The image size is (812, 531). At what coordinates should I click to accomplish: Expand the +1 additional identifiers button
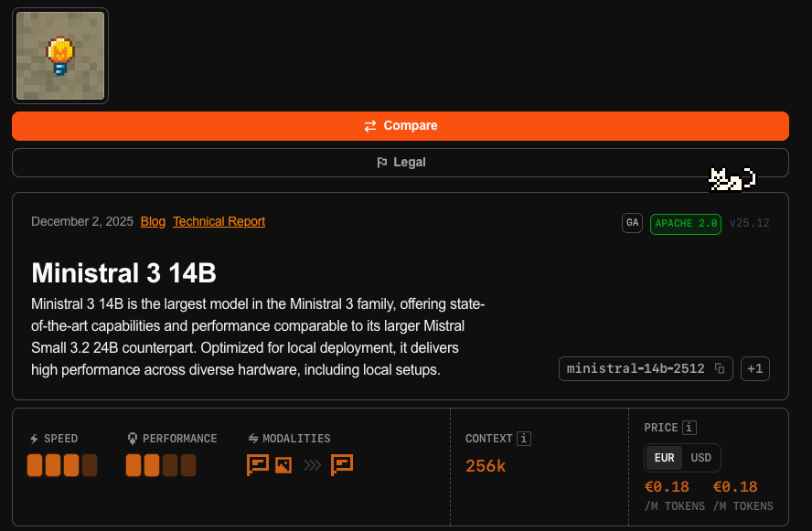755,368
